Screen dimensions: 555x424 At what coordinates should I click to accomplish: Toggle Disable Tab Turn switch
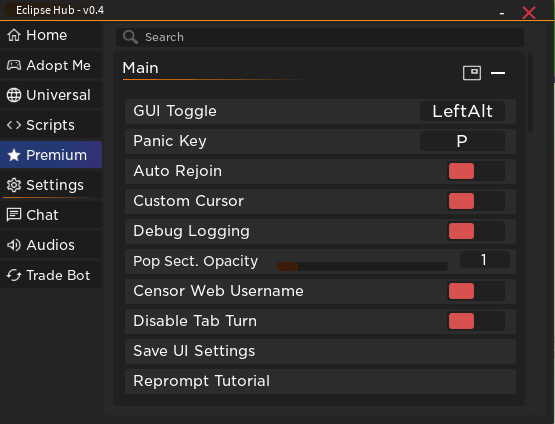[x=476, y=321]
